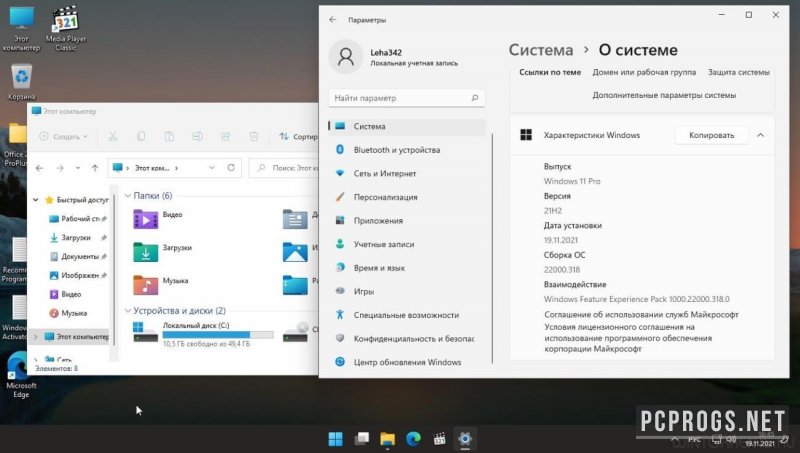Open Task View on taskbar
The height and width of the screenshot is (453, 800).
(362, 439)
